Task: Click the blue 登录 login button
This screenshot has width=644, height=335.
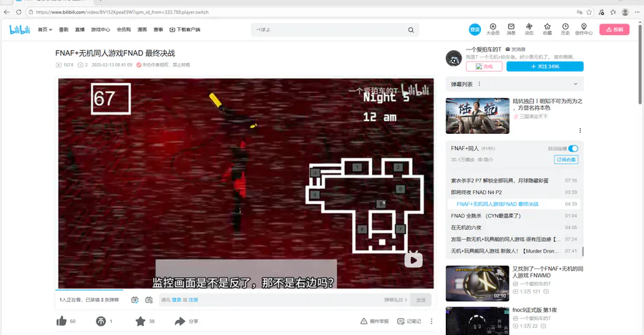Action: [x=475, y=29]
